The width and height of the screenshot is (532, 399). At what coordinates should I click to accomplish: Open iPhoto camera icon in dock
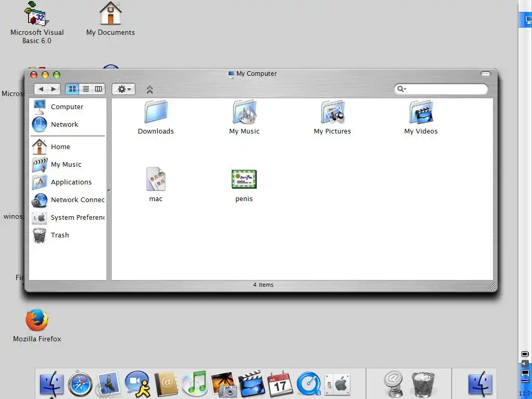point(223,384)
